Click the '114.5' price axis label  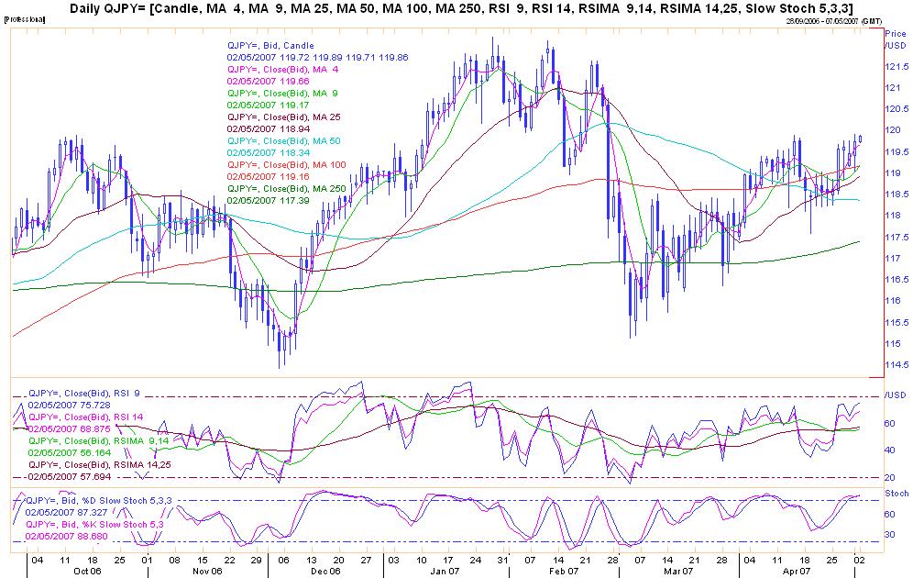click(896, 365)
